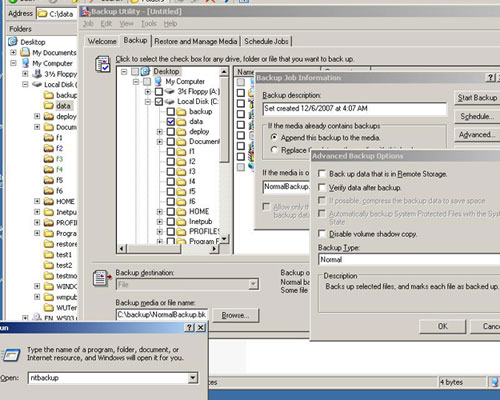Click the Local Disk (C:) drive icon in Backup tree
The width and height of the screenshot is (500, 400).
[x=170, y=101]
